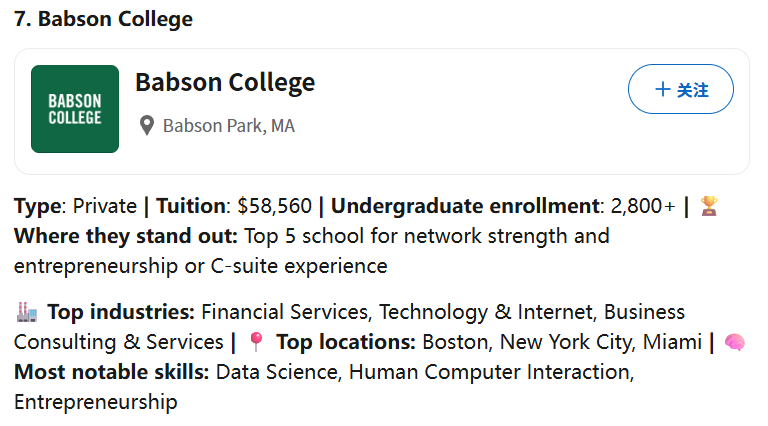Click the Babson College green logo

click(75, 109)
